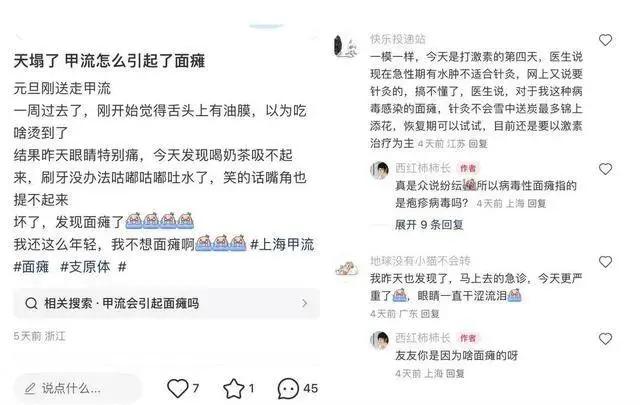Screen dimensions: 640x405
Task: Open 快乐投递站's profile avatar
Action: [346, 47]
